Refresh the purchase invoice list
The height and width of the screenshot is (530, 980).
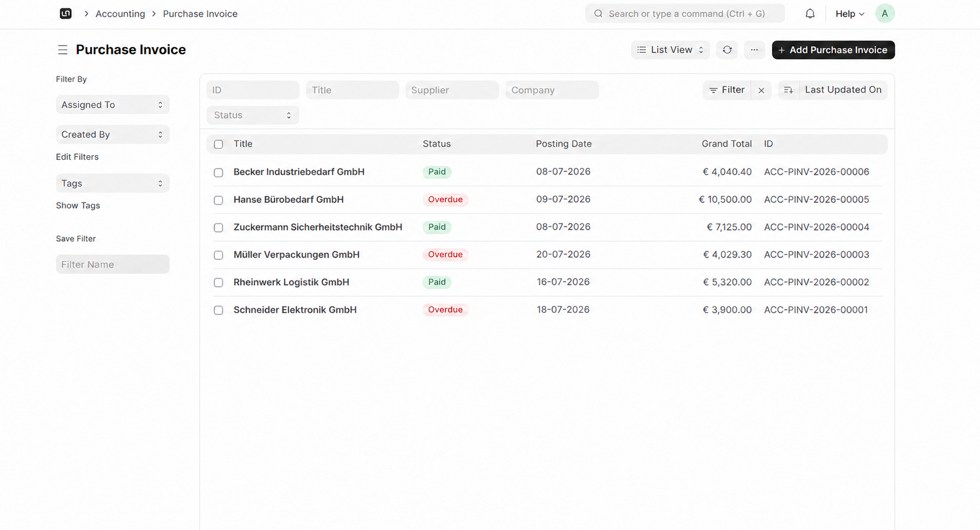(x=727, y=50)
